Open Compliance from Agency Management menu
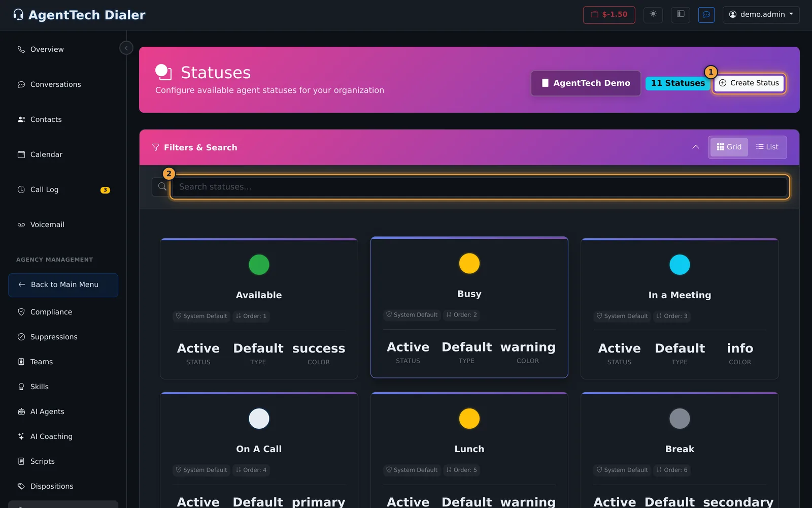 [63, 312]
